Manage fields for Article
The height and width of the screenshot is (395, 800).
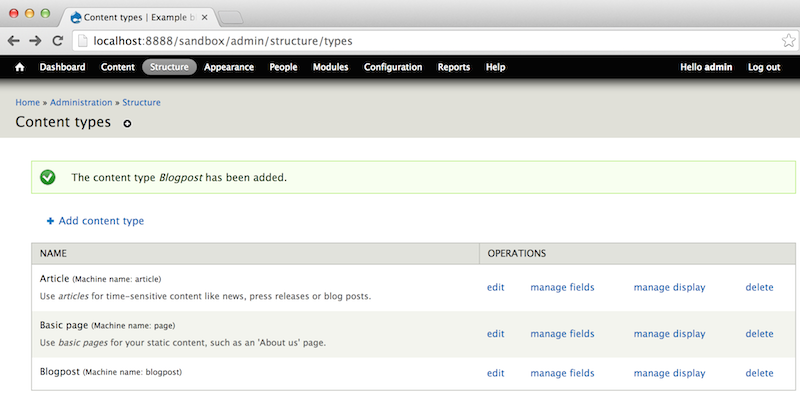coord(562,287)
